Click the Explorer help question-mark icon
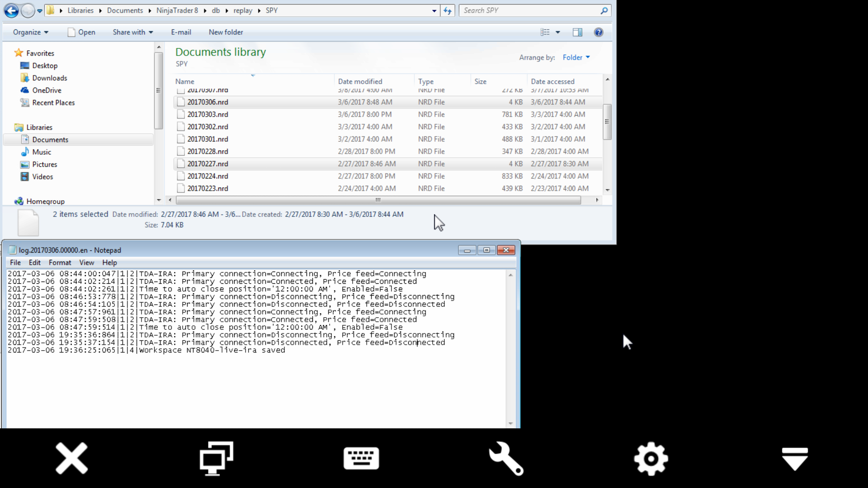 (x=599, y=32)
